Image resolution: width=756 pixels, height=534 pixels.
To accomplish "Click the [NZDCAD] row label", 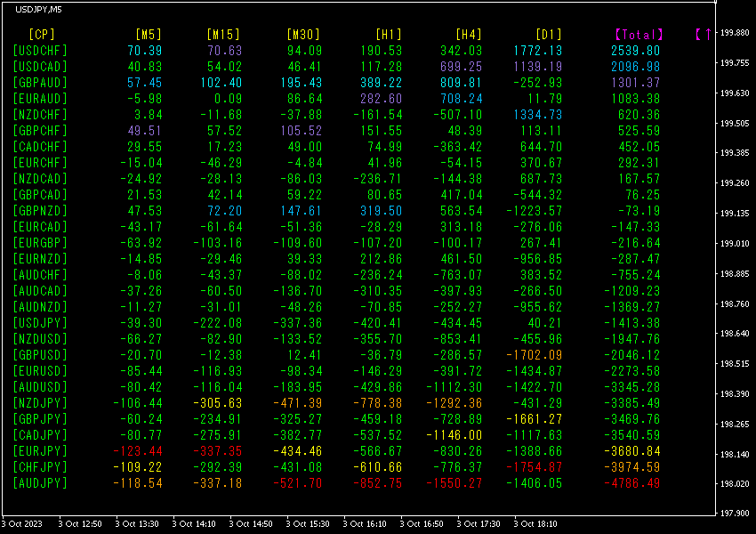I will 40,179.
